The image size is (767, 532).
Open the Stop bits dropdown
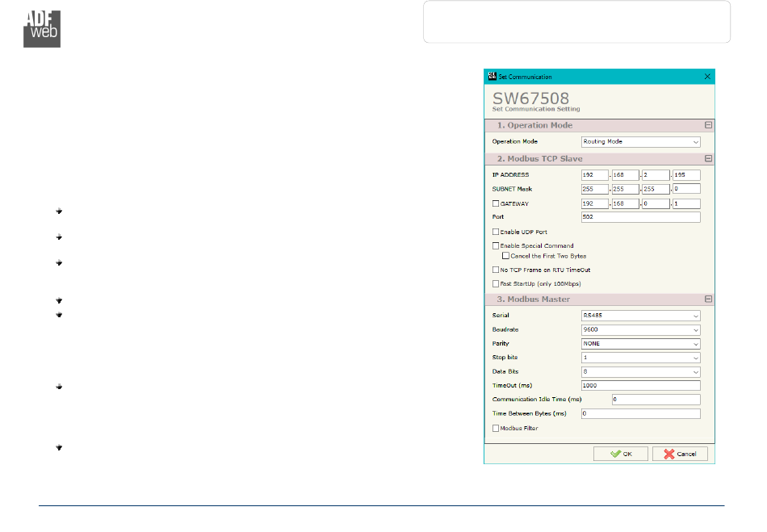640,358
